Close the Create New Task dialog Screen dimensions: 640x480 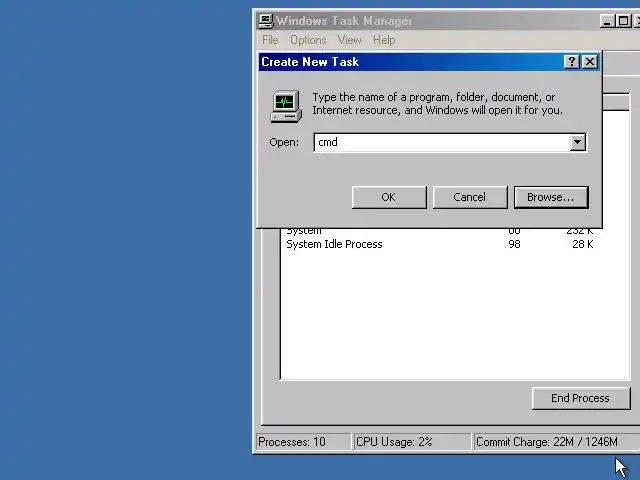pos(590,62)
